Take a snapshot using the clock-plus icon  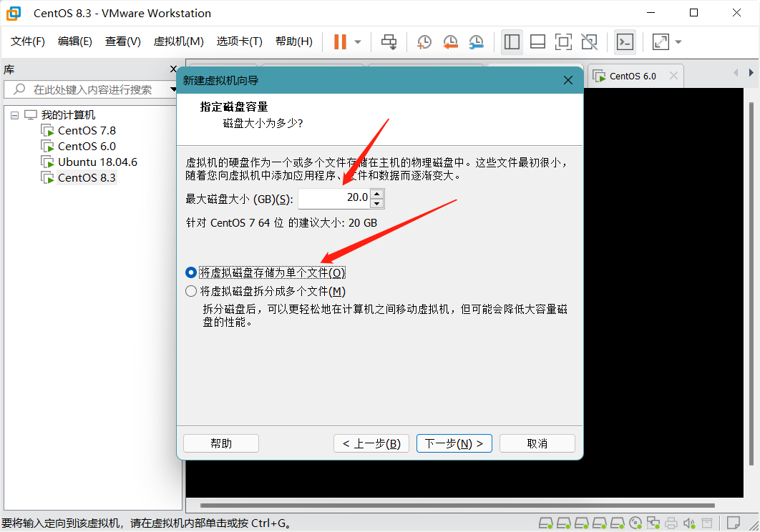[424, 41]
